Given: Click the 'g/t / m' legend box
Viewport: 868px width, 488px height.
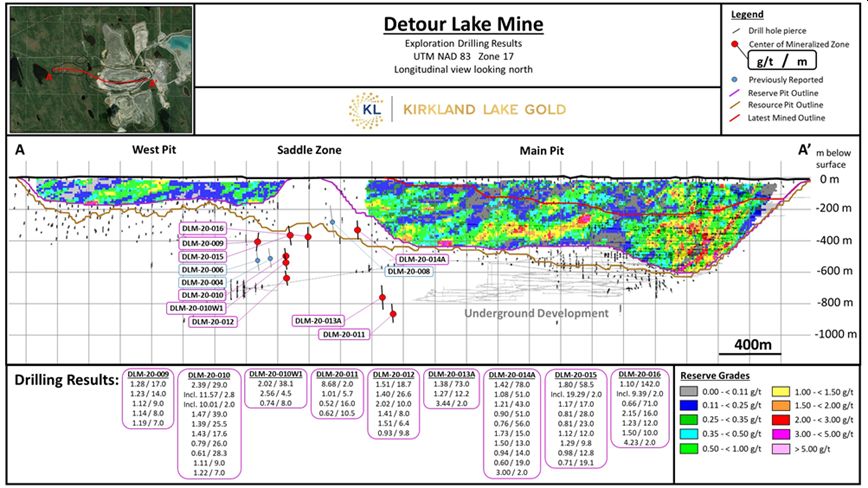Looking at the screenshot, I should coord(782,60).
